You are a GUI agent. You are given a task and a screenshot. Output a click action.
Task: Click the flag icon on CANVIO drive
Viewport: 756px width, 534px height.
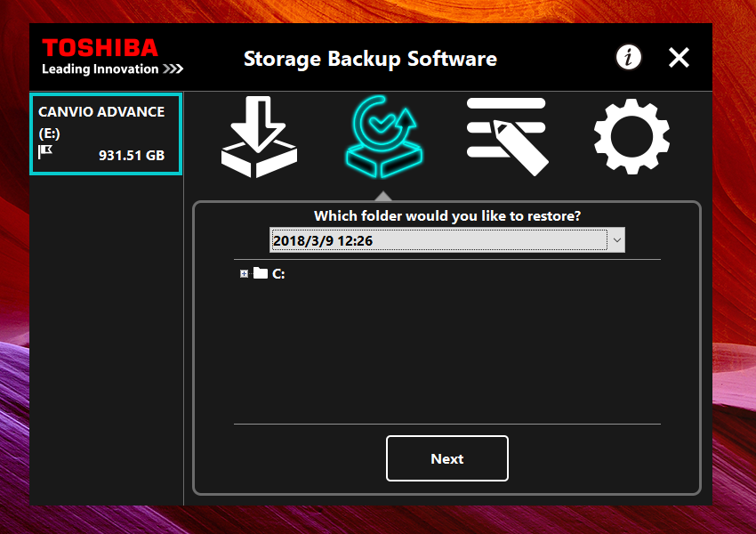click(x=45, y=151)
